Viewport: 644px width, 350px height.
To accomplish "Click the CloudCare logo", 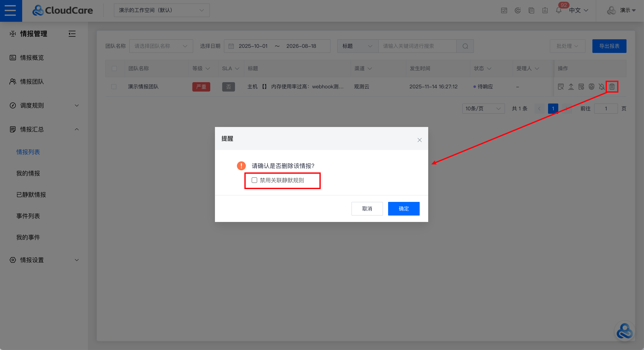I will (x=62, y=10).
